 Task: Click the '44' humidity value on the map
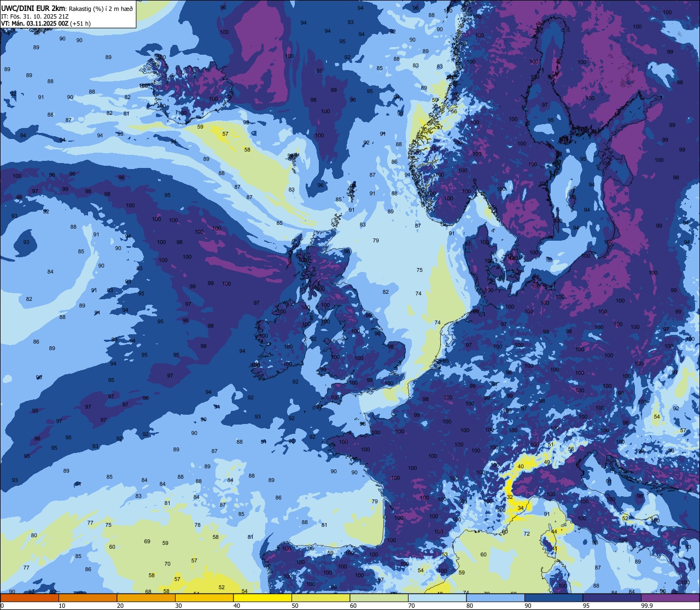pos(554,532)
